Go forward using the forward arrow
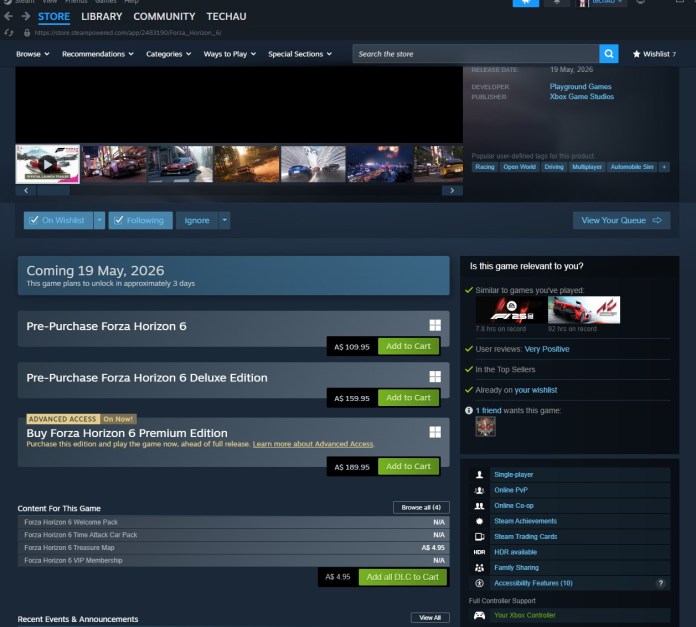This screenshot has height=627, width=696. [x=26, y=16]
